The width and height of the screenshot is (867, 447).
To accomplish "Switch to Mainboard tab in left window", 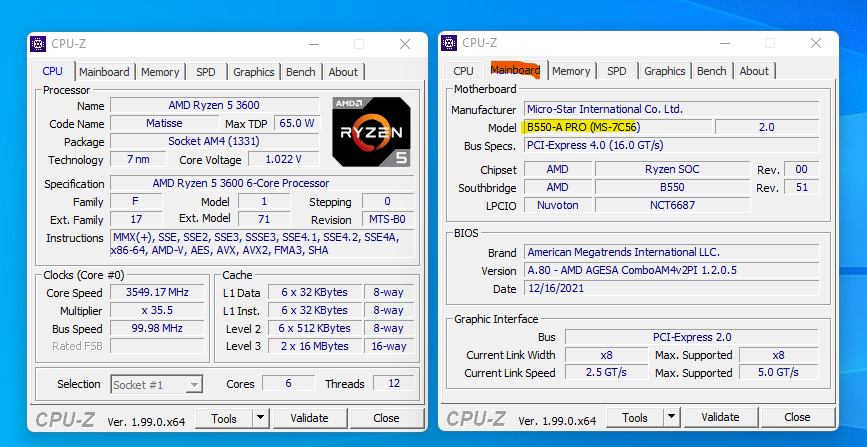I will (x=104, y=72).
